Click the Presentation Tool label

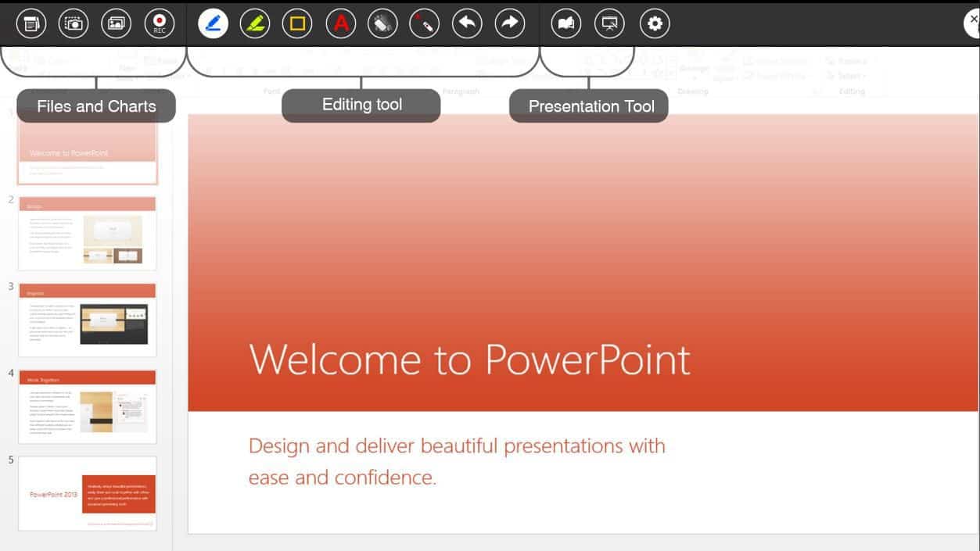pyautogui.click(x=589, y=106)
